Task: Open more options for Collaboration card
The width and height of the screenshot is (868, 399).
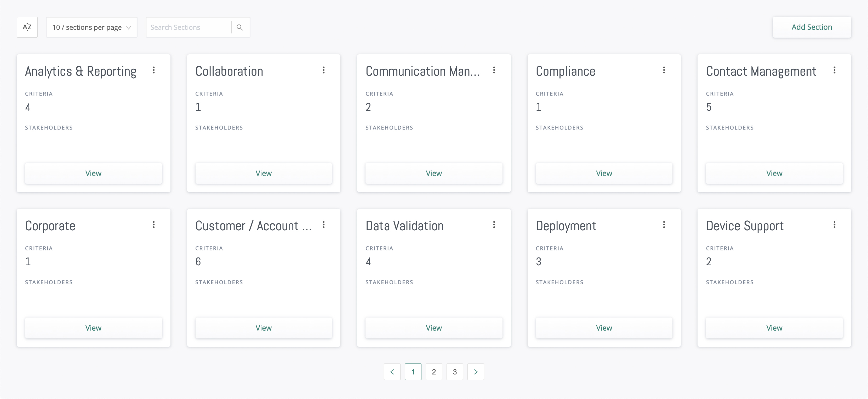Action: click(324, 70)
